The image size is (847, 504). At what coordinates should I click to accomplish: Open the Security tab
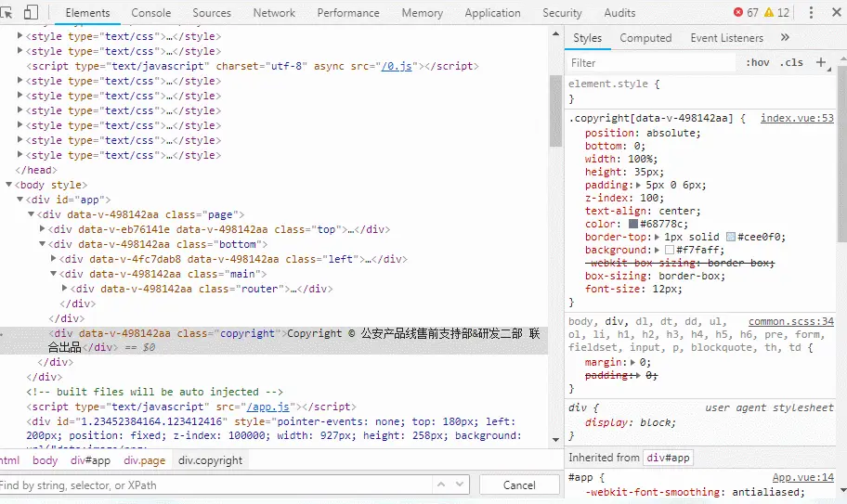562,12
